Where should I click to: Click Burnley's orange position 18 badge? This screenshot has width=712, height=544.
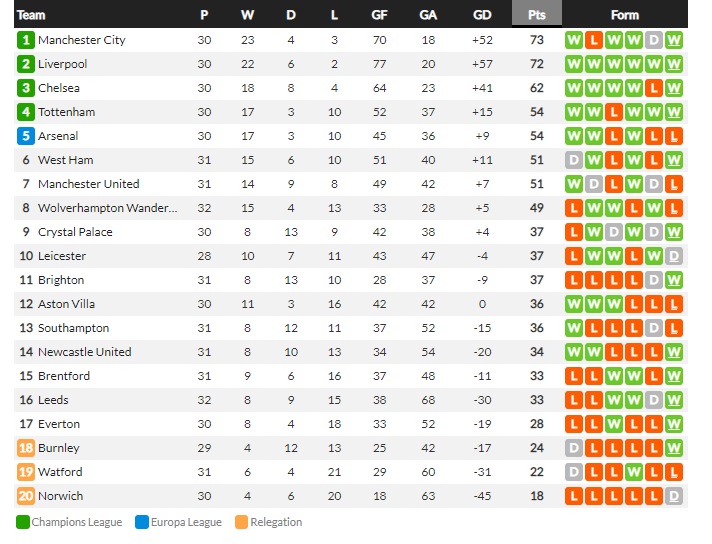click(x=26, y=448)
